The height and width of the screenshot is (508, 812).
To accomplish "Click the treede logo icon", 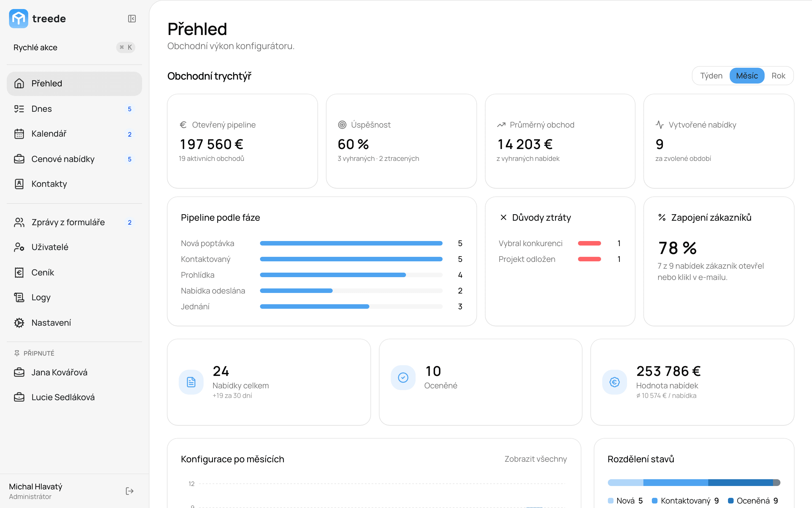I will 18,18.
